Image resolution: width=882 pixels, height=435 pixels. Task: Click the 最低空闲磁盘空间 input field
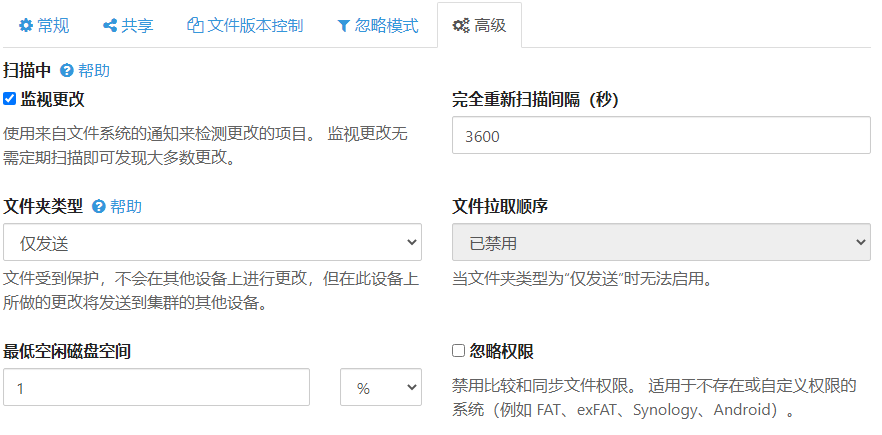coord(156,388)
